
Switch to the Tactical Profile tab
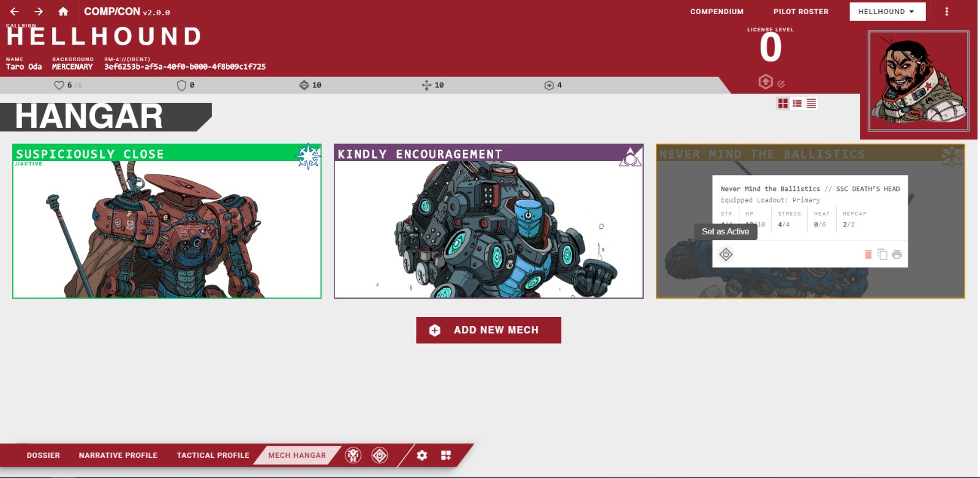(213, 455)
